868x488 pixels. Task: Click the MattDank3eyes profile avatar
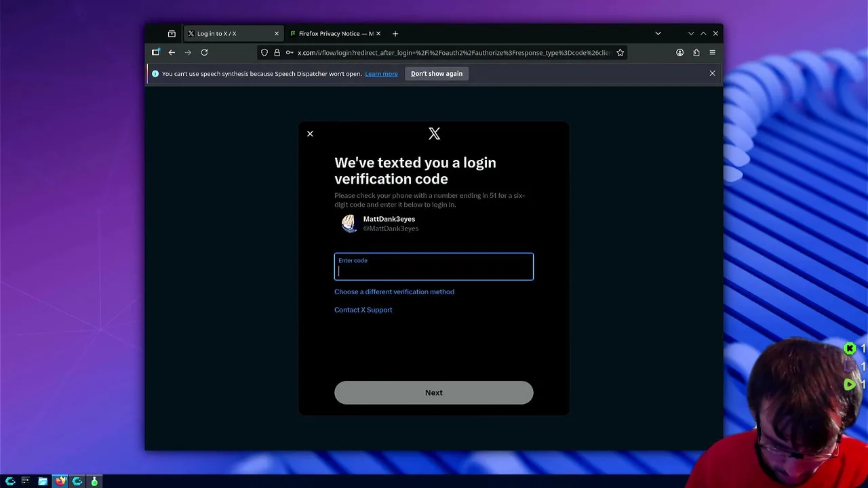click(x=349, y=224)
